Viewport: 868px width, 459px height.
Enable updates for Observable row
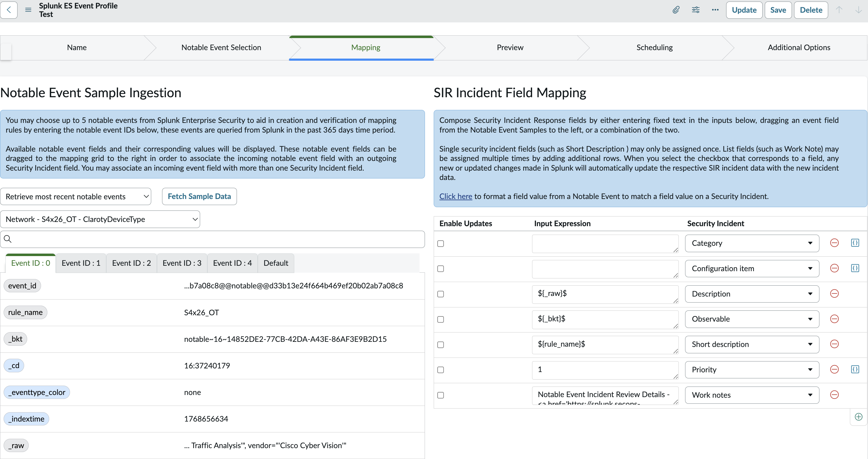pyautogui.click(x=440, y=319)
